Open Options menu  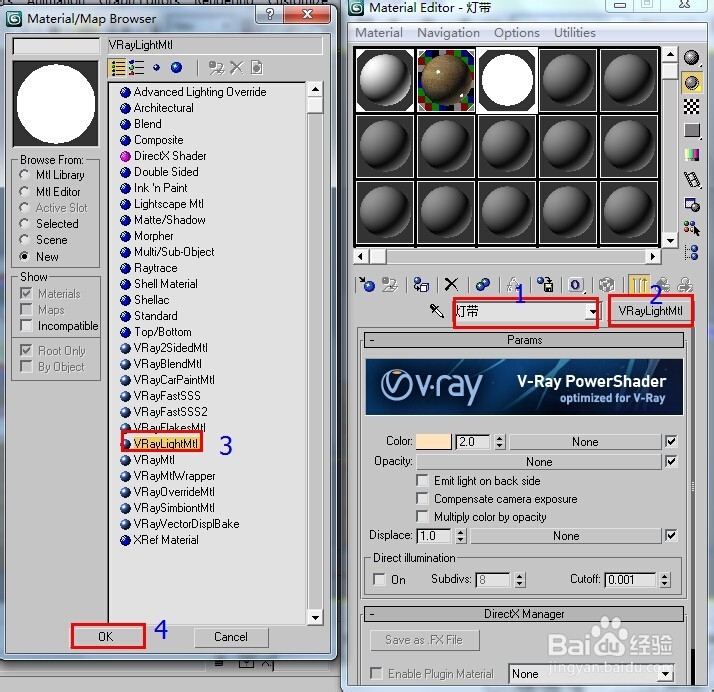(517, 33)
